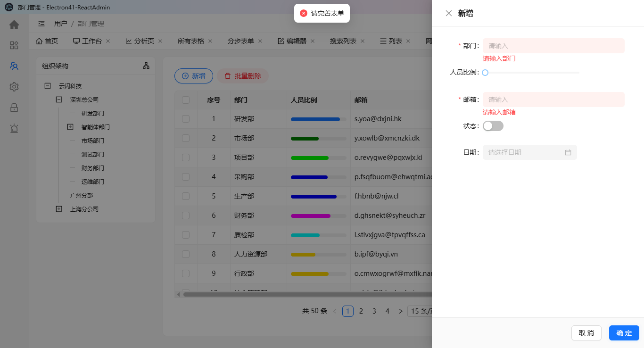Close the 工作台 tab

[108, 41]
